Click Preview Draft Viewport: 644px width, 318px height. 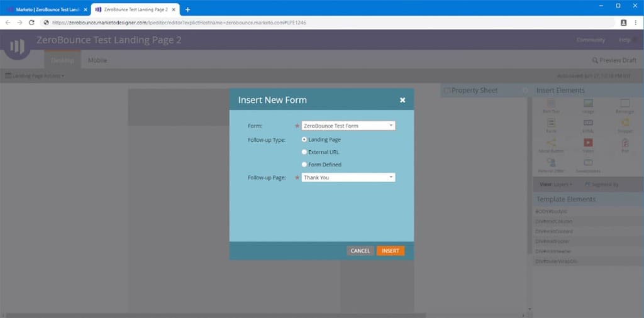tap(614, 60)
